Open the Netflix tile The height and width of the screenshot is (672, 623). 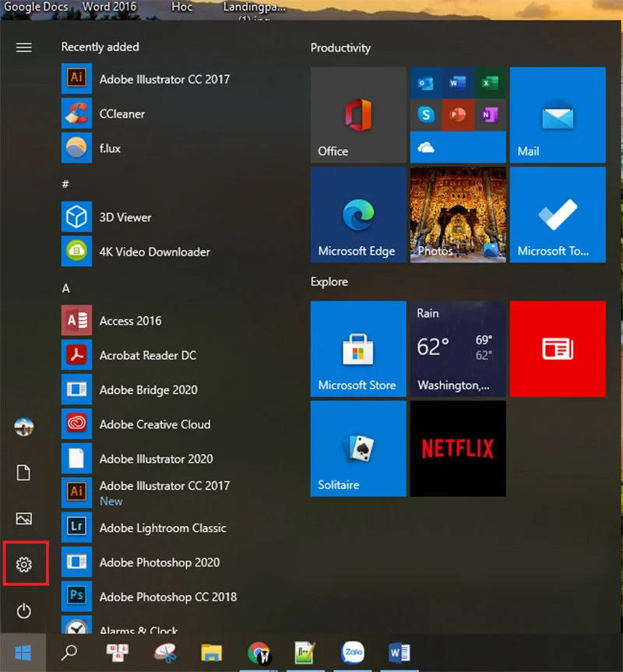click(458, 449)
